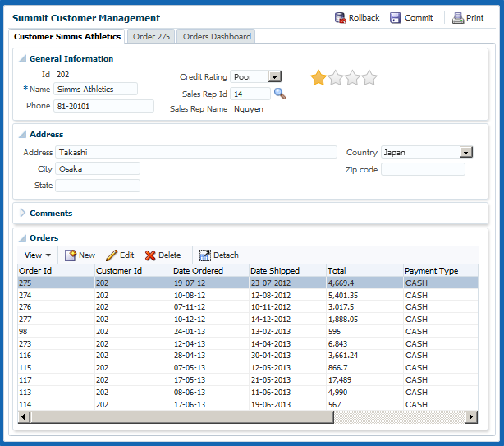The height and width of the screenshot is (446, 504).
Task: Click the New order icon
Action: 71,255
